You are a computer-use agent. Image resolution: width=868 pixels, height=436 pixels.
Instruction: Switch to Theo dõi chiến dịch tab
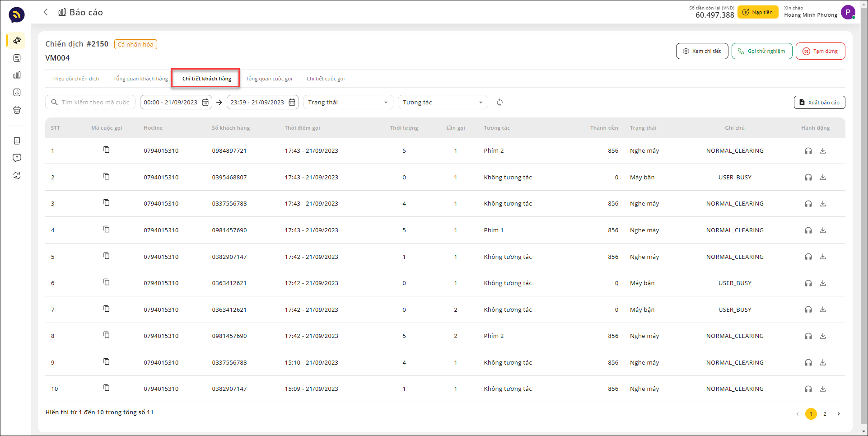[x=75, y=79]
